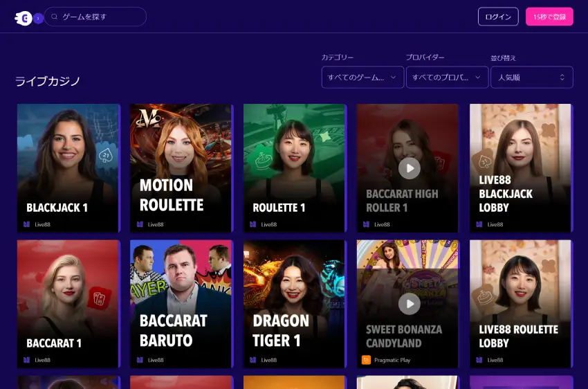Click the casino logo icon
Image resolution: width=588 pixels, height=389 pixels.
point(24,17)
